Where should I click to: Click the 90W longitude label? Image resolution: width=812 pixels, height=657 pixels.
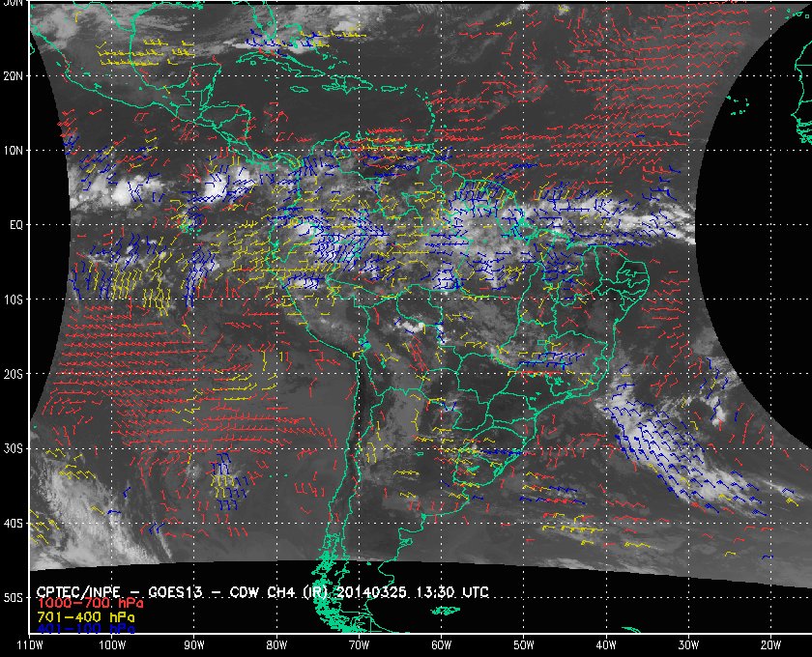pos(194,645)
